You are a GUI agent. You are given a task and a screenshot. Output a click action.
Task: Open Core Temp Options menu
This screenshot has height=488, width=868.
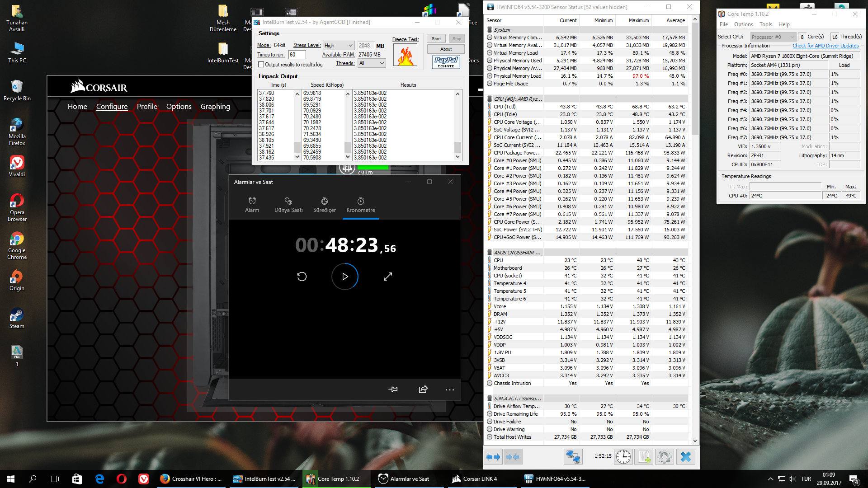(744, 24)
